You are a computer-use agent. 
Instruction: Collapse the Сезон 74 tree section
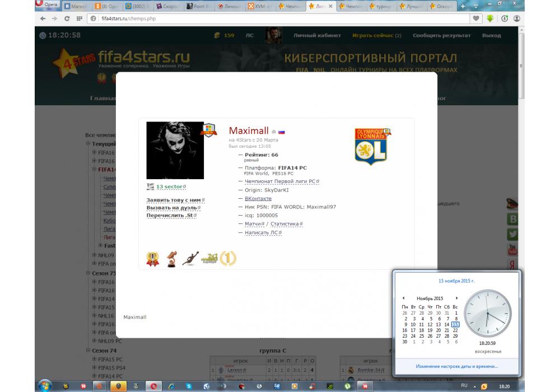88,351
